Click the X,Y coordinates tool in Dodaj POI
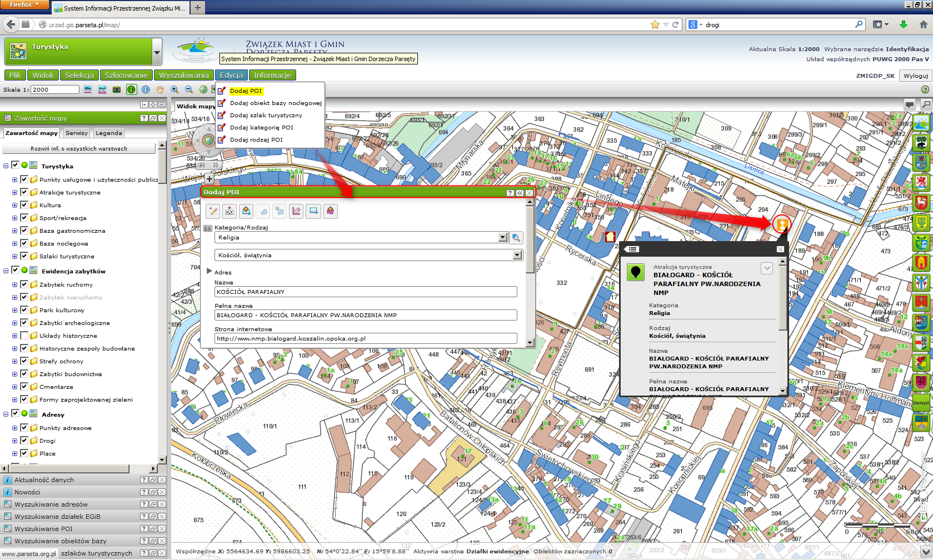Viewport: 933px width, 560px height. pos(229,211)
